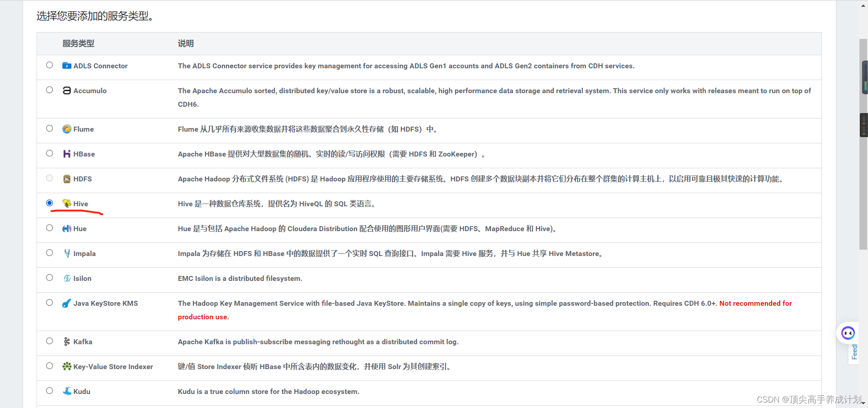Screen dimensions: 868x408
Task: Select the Isilon radio button
Action: [50, 278]
